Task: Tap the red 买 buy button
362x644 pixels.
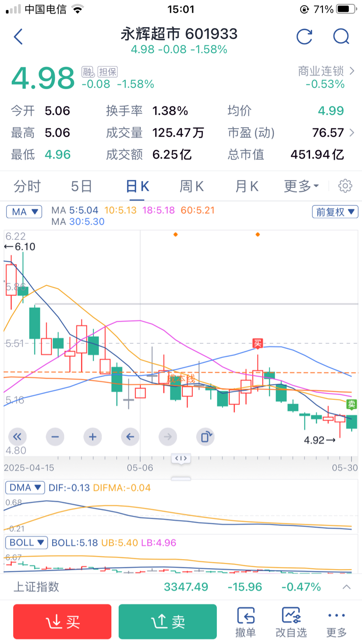Action: pos(62,622)
